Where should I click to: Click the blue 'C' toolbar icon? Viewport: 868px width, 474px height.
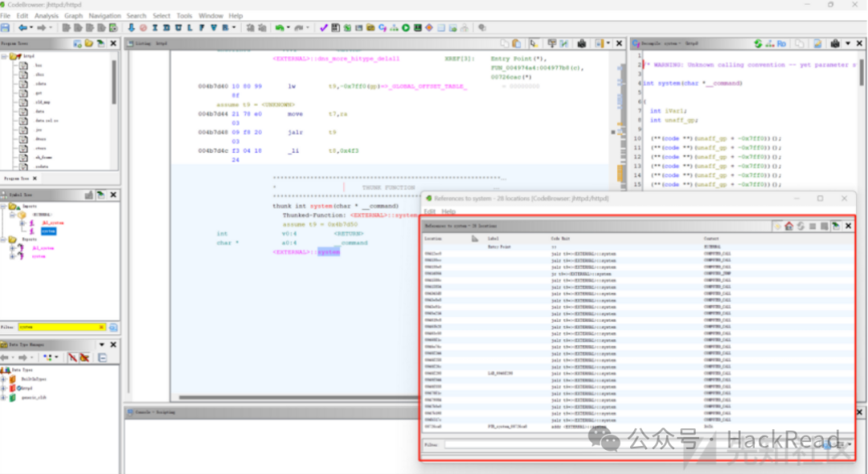(x=383, y=27)
